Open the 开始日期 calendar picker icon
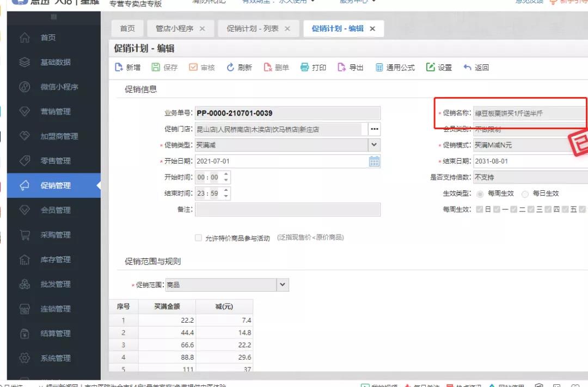 (x=373, y=160)
